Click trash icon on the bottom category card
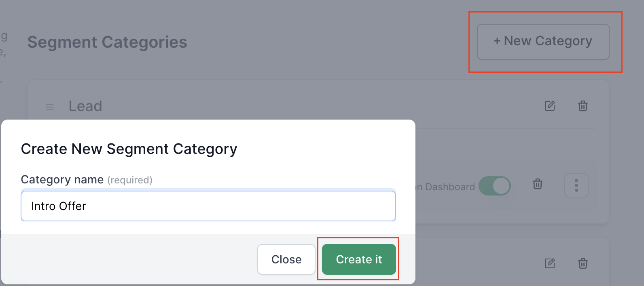Viewport: 644px width, 286px height. 583,263
